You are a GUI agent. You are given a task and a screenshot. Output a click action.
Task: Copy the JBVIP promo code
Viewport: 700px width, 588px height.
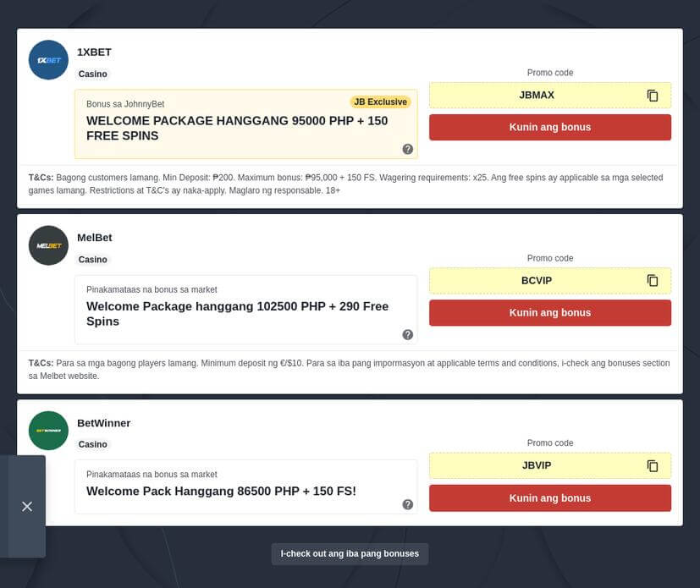click(x=653, y=466)
